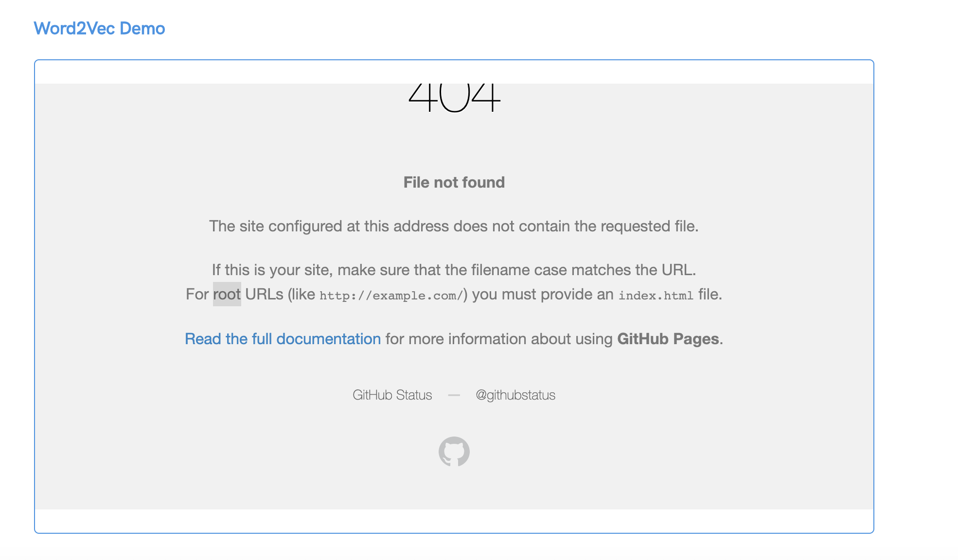Viewport: 958px width, 560px height.
Task: Click the filename case instruction line
Action: pyautogui.click(x=454, y=270)
